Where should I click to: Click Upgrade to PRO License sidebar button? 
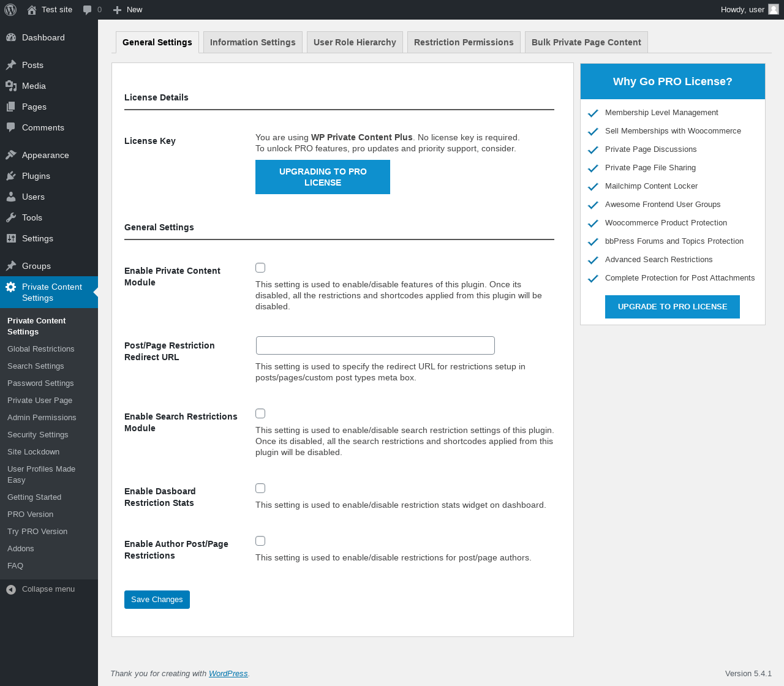673,307
